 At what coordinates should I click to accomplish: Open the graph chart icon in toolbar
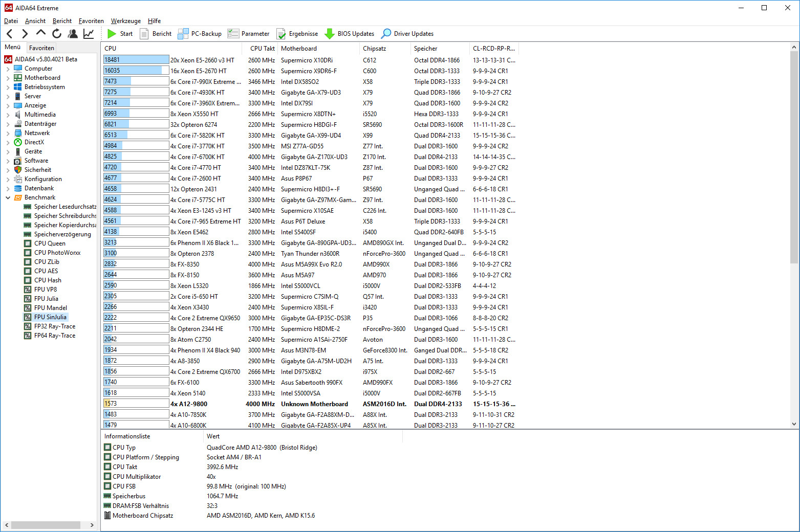point(89,34)
